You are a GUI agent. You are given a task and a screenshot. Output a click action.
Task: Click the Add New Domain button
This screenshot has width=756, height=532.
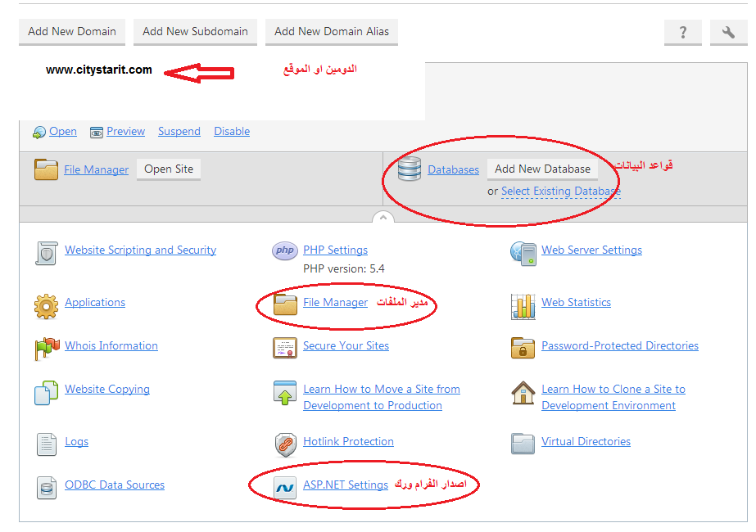pos(72,32)
